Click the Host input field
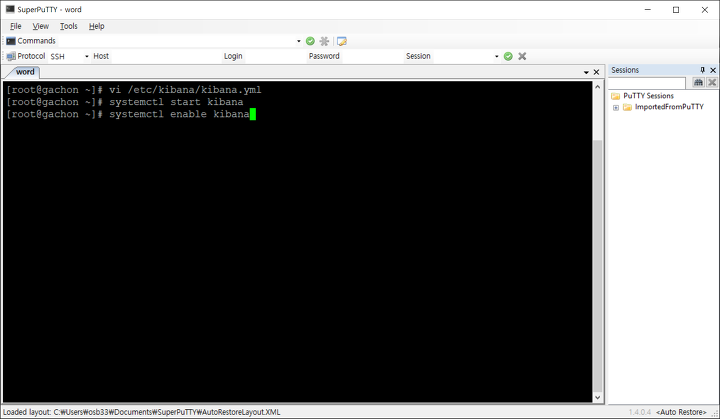The height and width of the screenshot is (419, 720). click(x=166, y=56)
